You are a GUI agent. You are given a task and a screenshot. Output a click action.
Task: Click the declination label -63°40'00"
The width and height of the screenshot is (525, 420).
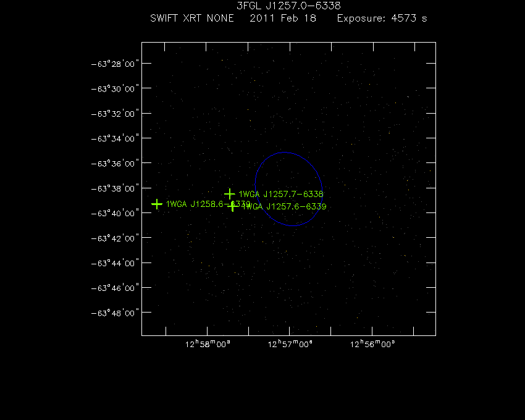(x=115, y=213)
